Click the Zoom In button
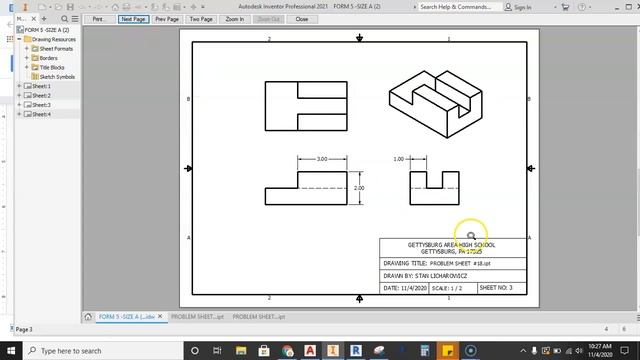Image resolution: width=640 pixels, height=360 pixels. (x=235, y=19)
